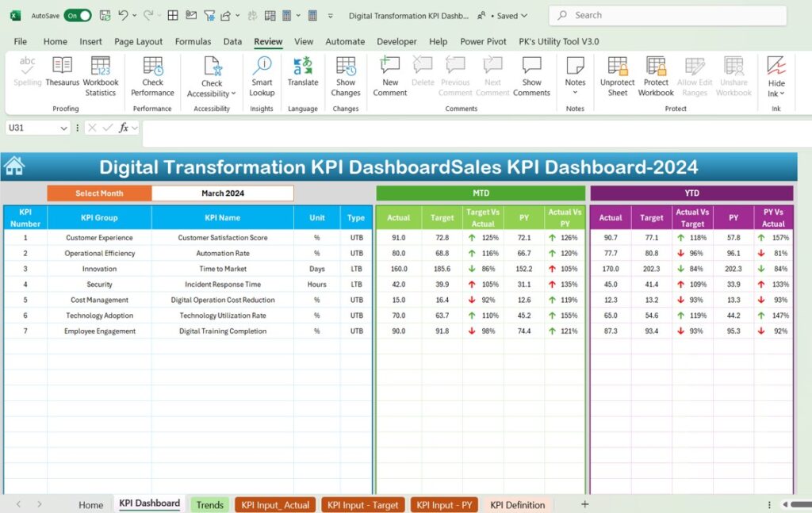This screenshot has height=513, width=812.
Task: Click into the Search box
Action: (668, 16)
